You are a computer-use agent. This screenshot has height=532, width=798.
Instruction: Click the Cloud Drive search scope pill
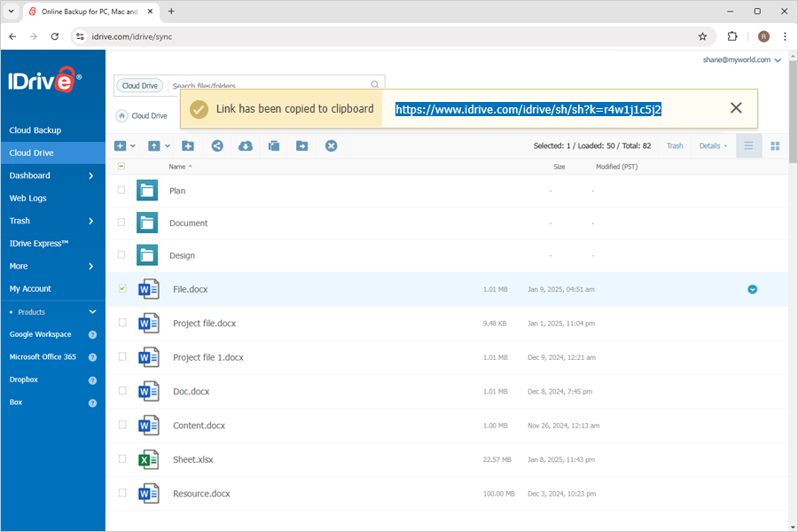pos(140,85)
